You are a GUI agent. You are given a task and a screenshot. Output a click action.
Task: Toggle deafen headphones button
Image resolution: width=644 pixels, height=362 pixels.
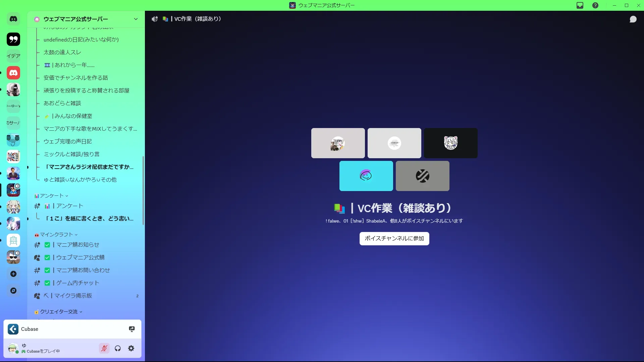coord(118,349)
